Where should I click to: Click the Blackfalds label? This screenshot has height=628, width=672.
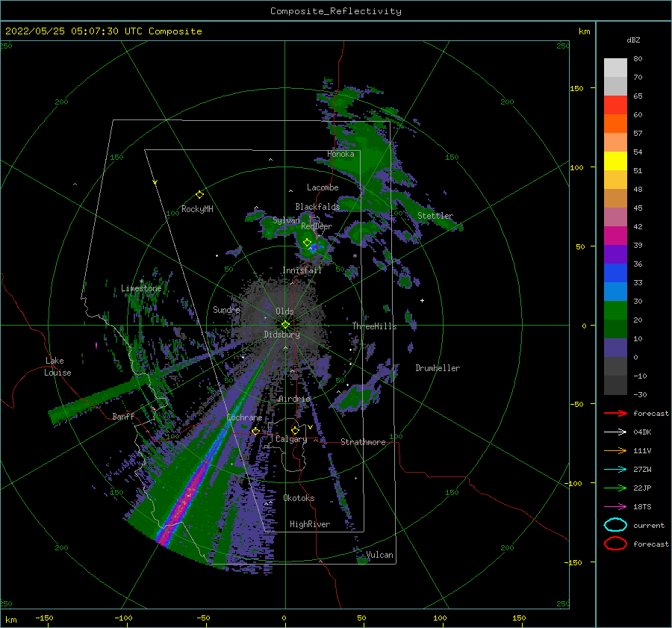click(x=317, y=207)
